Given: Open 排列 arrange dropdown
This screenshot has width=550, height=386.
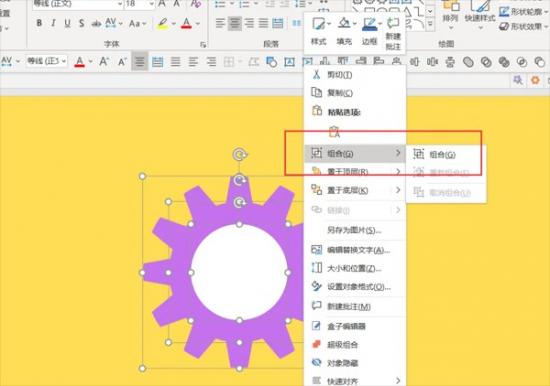Looking at the screenshot, I should 451,14.
